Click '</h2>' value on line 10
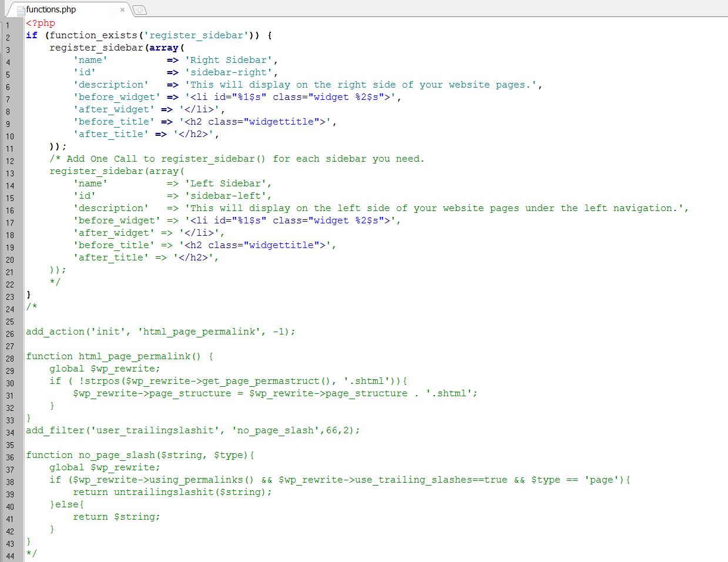The image size is (728, 562). point(193,134)
